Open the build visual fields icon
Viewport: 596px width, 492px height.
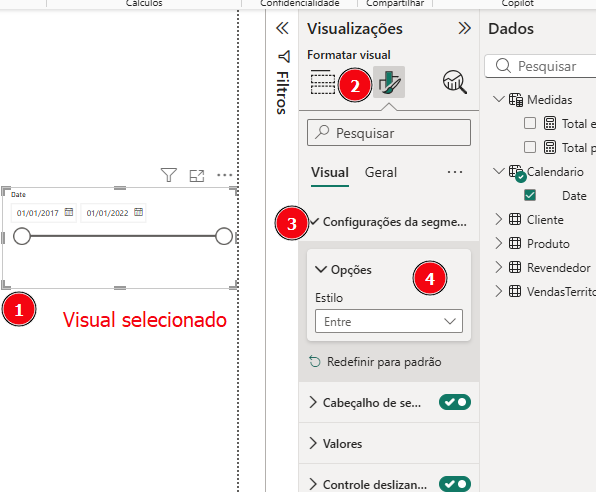[x=323, y=82]
